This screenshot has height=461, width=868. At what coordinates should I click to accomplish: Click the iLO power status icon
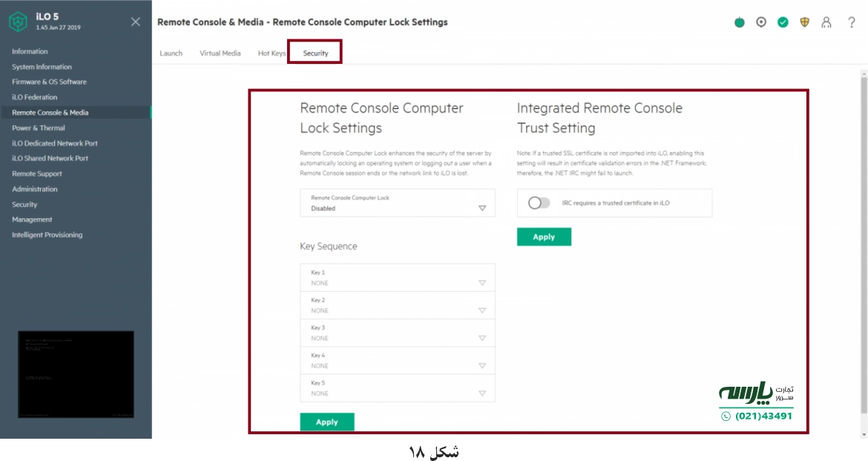click(x=738, y=23)
